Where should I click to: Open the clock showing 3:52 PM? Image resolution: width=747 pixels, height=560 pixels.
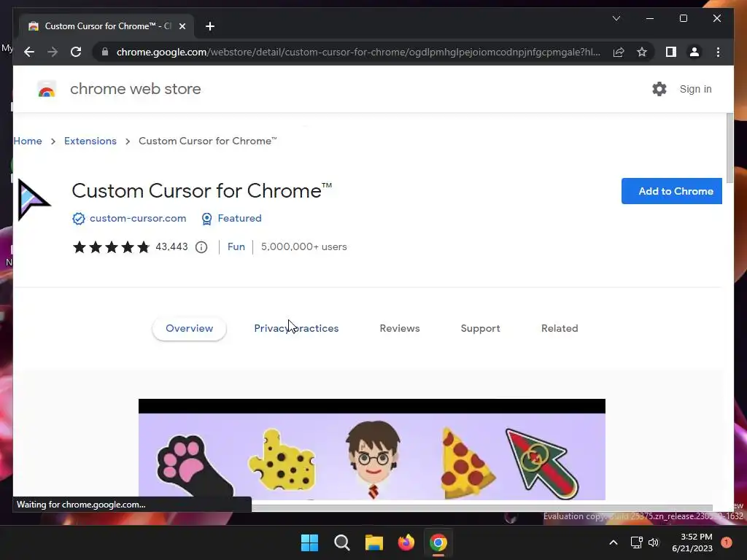click(x=692, y=542)
